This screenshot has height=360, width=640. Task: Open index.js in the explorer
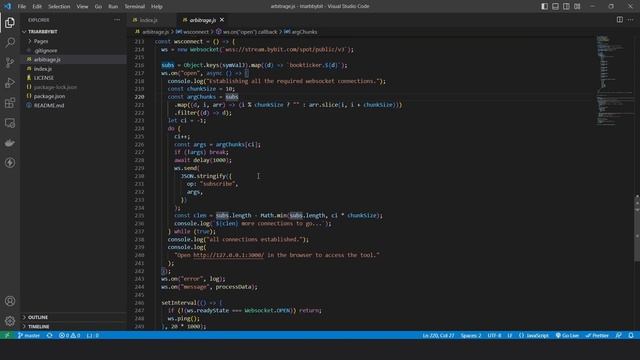pyautogui.click(x=42, y=69)
